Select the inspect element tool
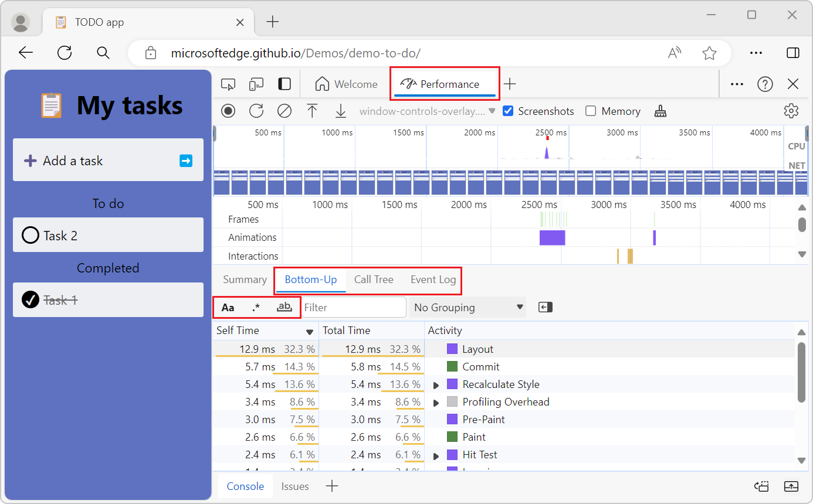 click(228, 84)
